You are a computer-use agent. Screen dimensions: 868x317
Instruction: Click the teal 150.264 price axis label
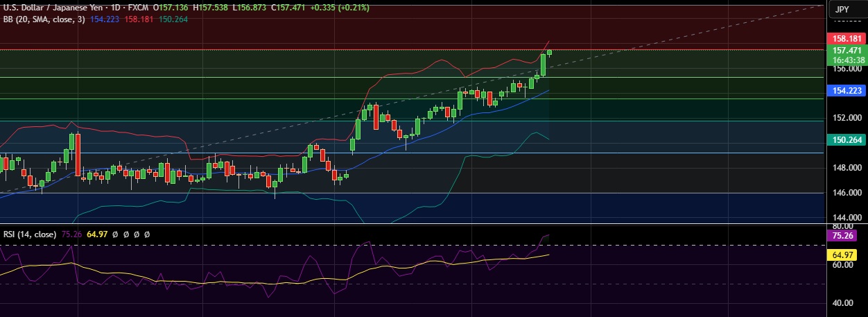coord(847,140)
